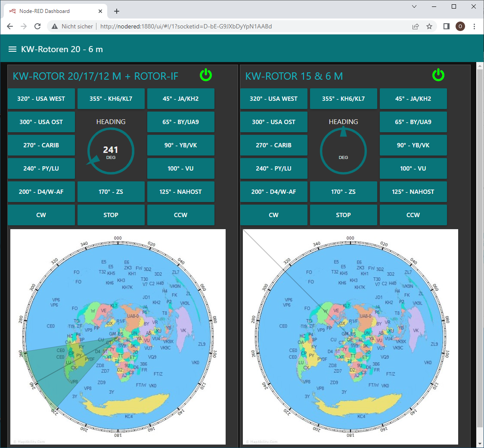Rotate left rotor counter-clockwise with CCW
The image size is (484, 448).
[x=180, y=215]
